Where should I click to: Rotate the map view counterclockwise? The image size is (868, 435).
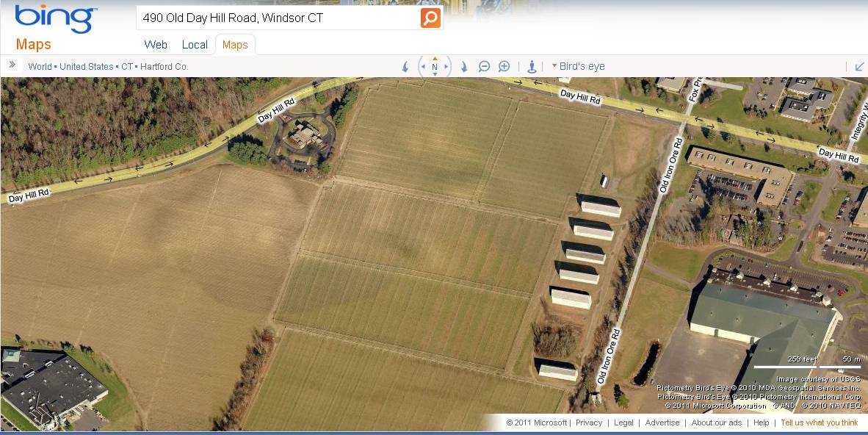[405, 66]
